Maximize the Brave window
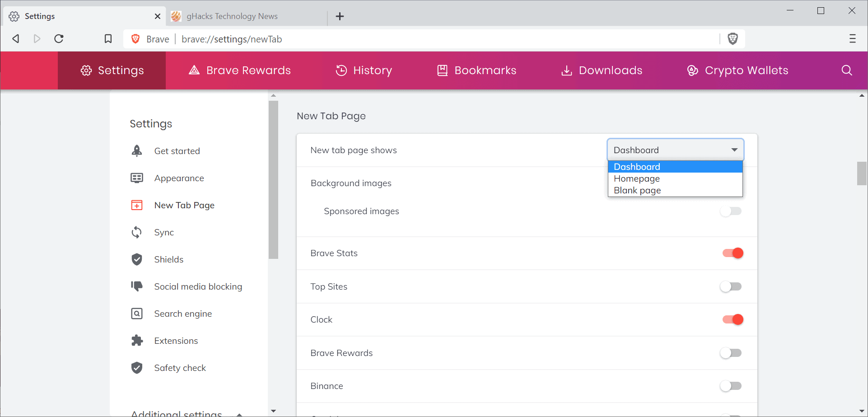The image size is (868, 417). (x=821, y=10)
